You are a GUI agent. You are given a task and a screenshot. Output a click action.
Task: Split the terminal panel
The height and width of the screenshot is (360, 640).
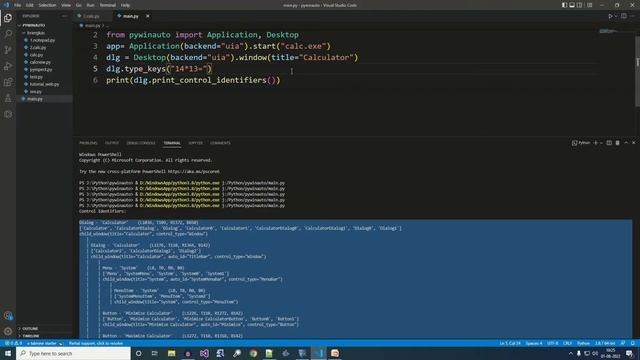[609, 143]
